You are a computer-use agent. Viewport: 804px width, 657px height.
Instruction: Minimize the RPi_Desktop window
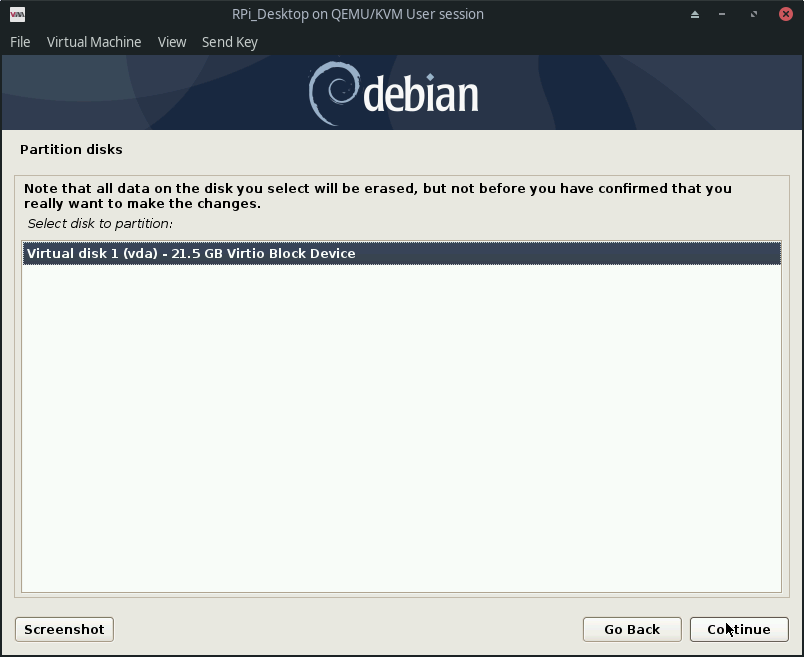click(x=722, y=14)
